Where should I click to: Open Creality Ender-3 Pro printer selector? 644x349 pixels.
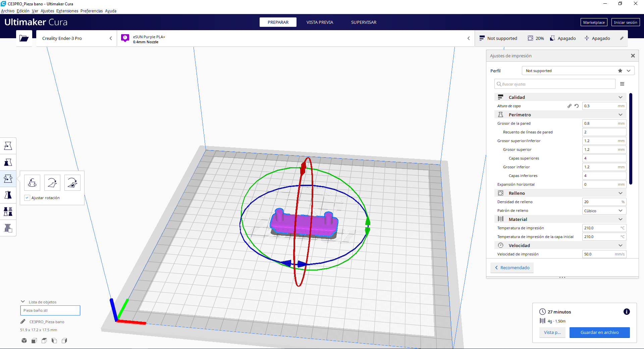[76, 38]
